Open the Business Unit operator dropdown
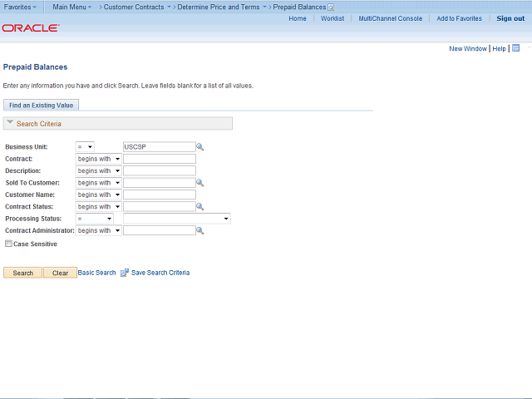The height and width of the screenshot is (399, 532). [x=85, y=147]
